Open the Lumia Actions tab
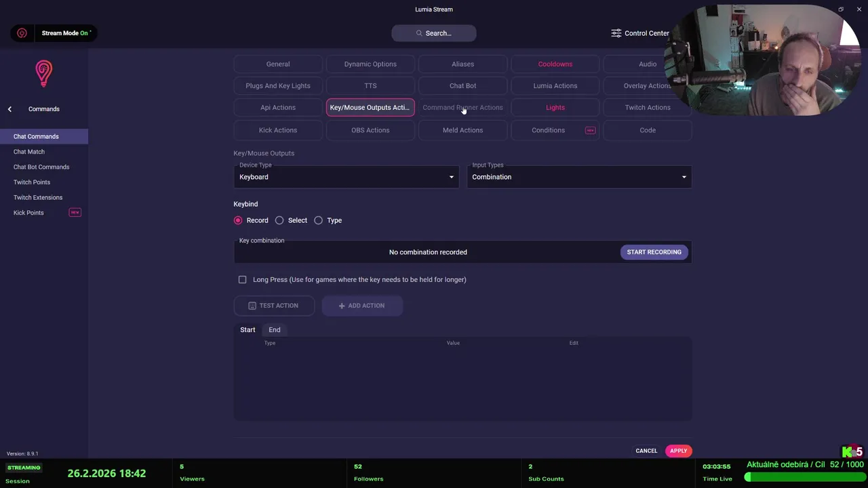 (x=555, y=86)
